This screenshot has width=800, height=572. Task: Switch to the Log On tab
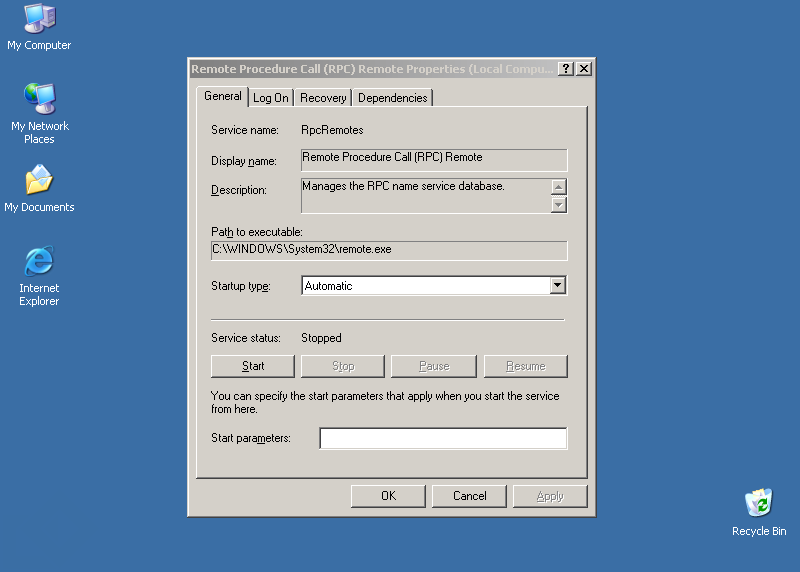[270, 98]
